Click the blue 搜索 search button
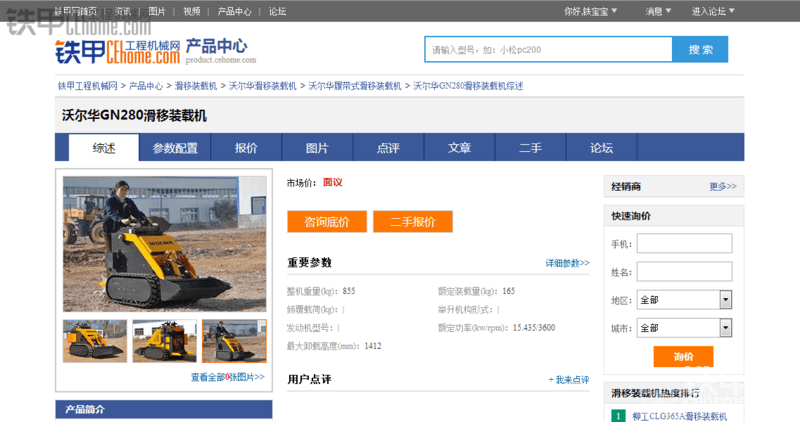 pos(700,49)
